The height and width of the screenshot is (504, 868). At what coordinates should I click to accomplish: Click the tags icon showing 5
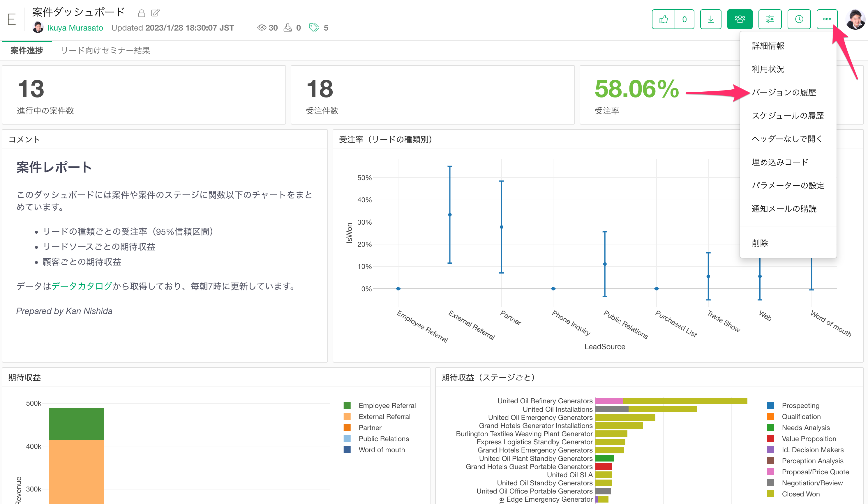pyautogui.click(x=314, y=28)
